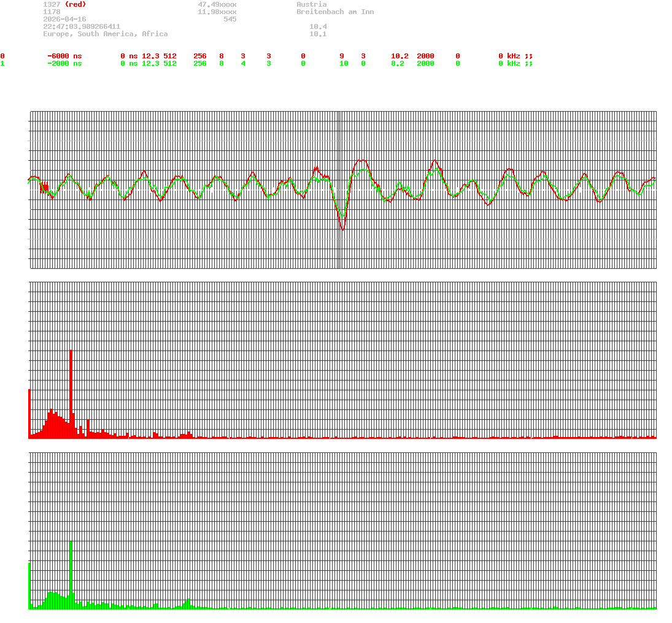Image resolution: width=672 pixels, height=623 pixels.
Task: Click the second antenna symbol on channel 0
Action: coord(531,56)
